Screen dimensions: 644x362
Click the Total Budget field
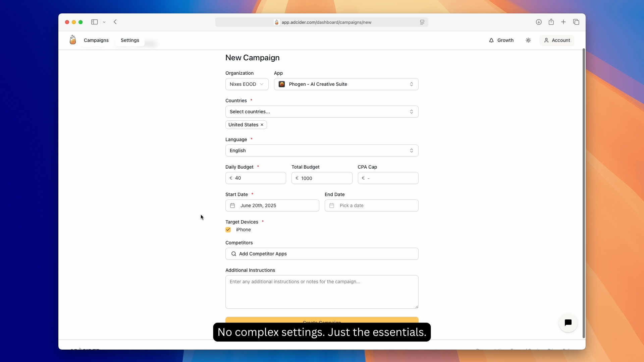click(x=322, y=178)
